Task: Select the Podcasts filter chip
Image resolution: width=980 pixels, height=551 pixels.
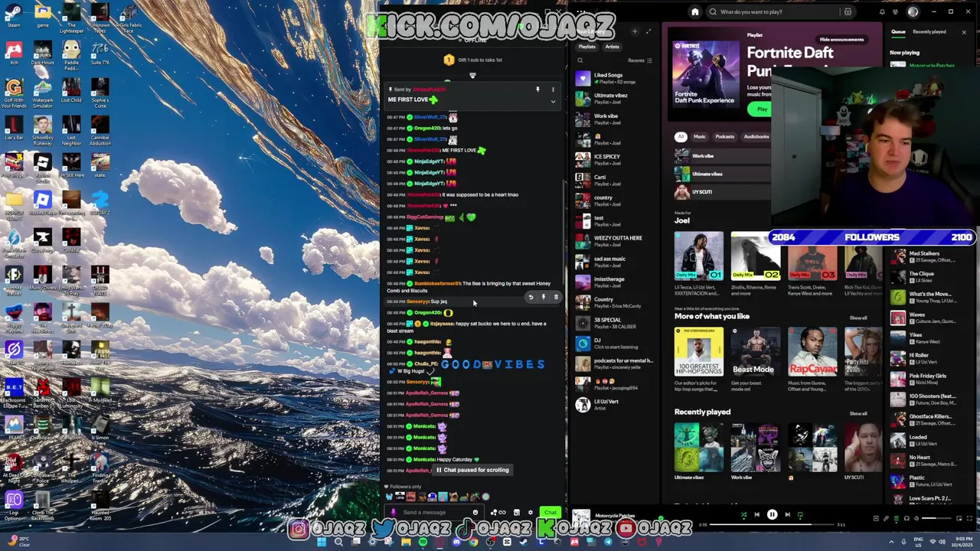Action: click(x=724, y=137)
